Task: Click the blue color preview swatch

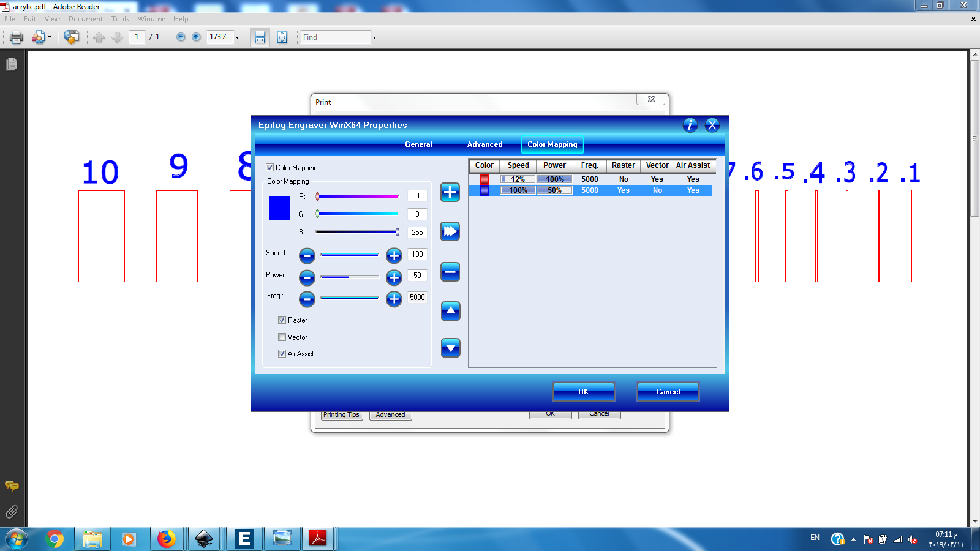Action: pyautogui.click(x=279, y=208)
